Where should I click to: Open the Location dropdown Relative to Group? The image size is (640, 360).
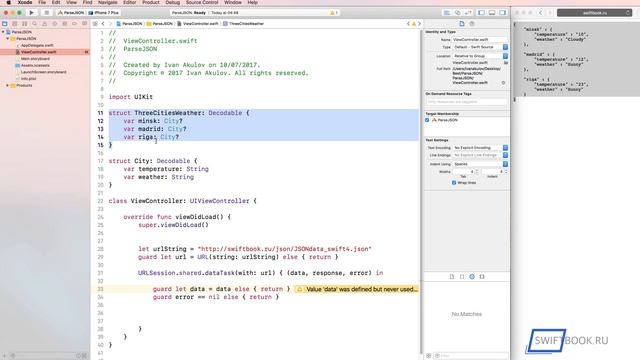click(480, 56)
